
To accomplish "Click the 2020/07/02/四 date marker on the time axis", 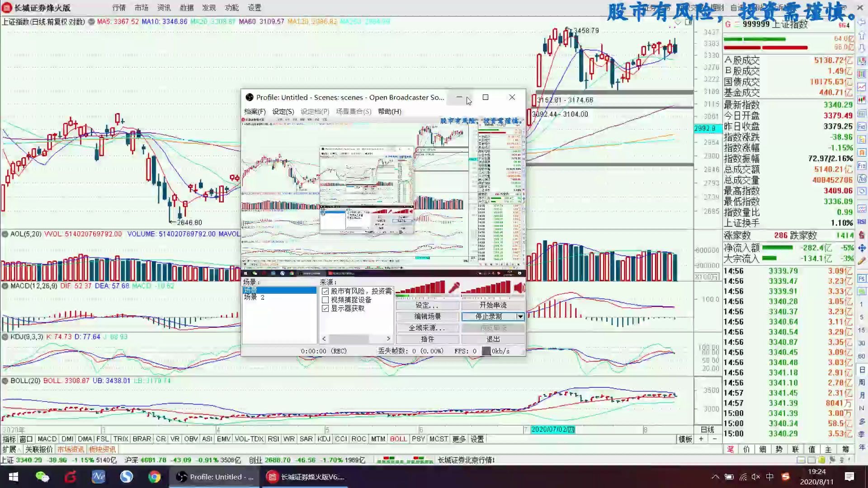I will click(x=552, y=430).
